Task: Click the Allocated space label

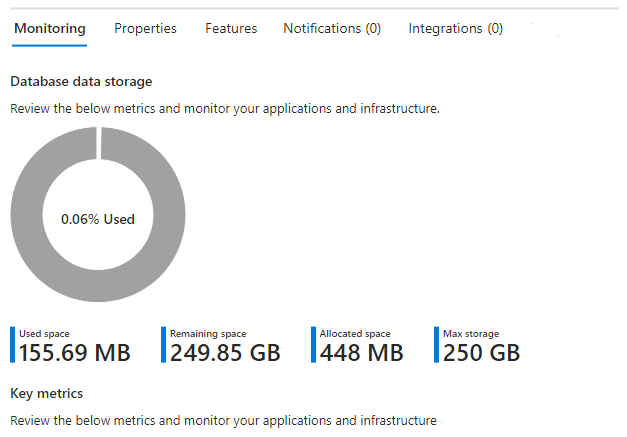Action: [x=355, y=333]
